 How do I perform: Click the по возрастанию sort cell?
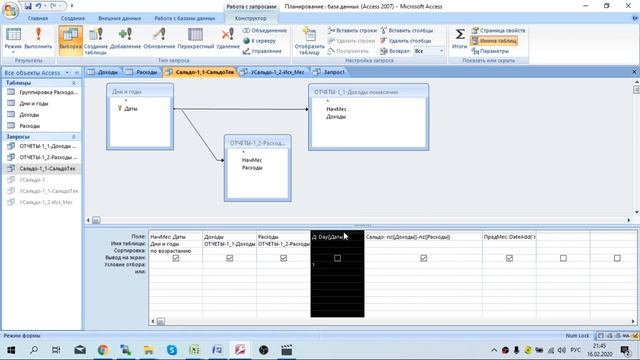coord(176,251)
